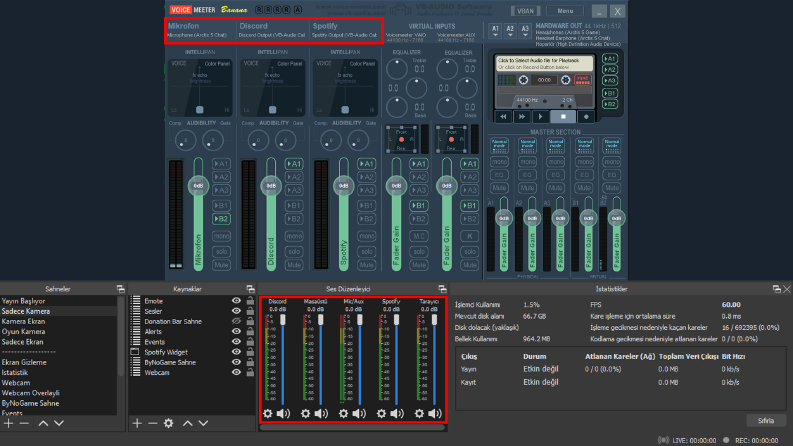Click Spotify fader knob in Voicemeeter

(343, 186)
